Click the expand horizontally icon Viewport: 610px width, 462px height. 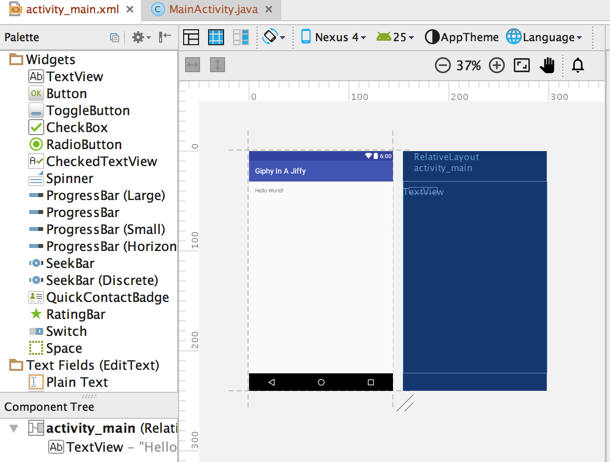click(193, 65)
